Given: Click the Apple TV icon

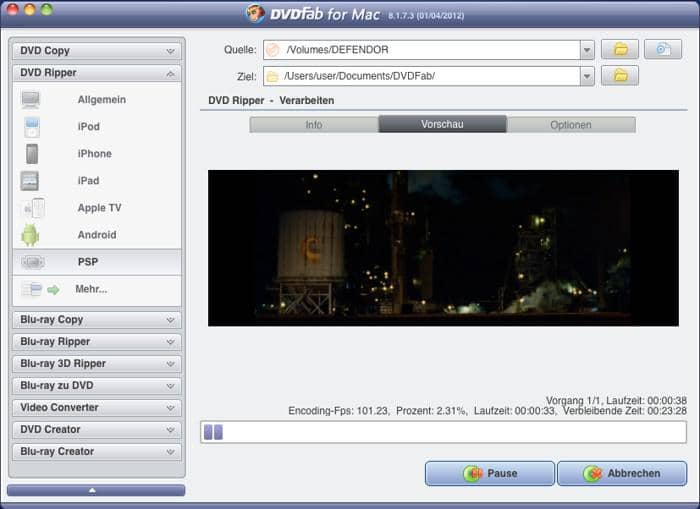Looking at the screenshot, I should coord(33,208).
